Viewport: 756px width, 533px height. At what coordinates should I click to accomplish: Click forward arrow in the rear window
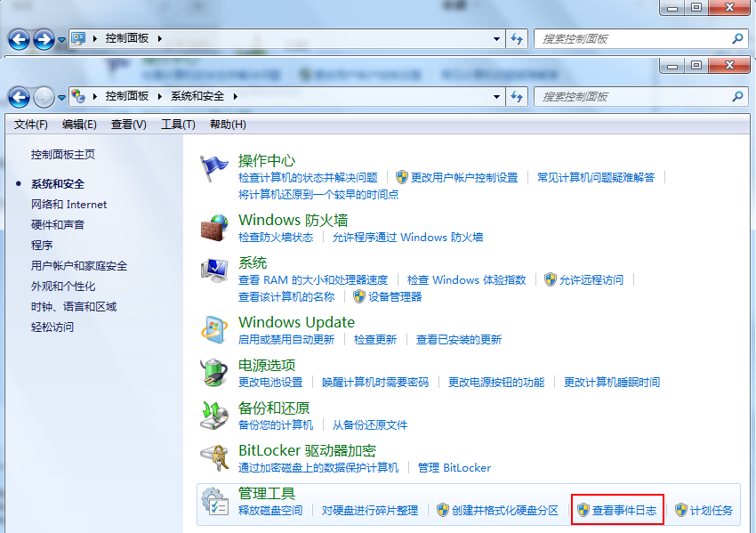pos(44,39)
